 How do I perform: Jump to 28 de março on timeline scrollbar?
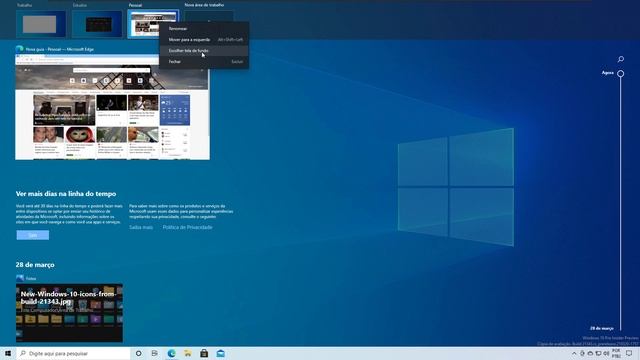coord(602,328)
